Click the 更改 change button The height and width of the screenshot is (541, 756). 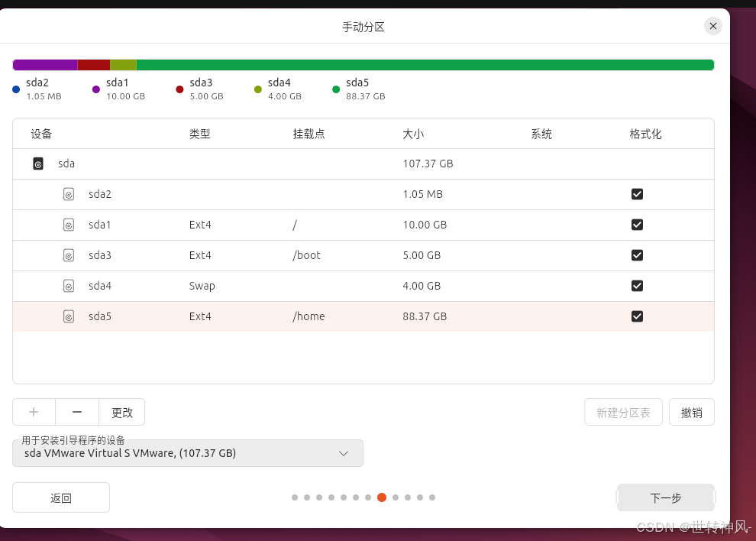[x=122, y=412]
